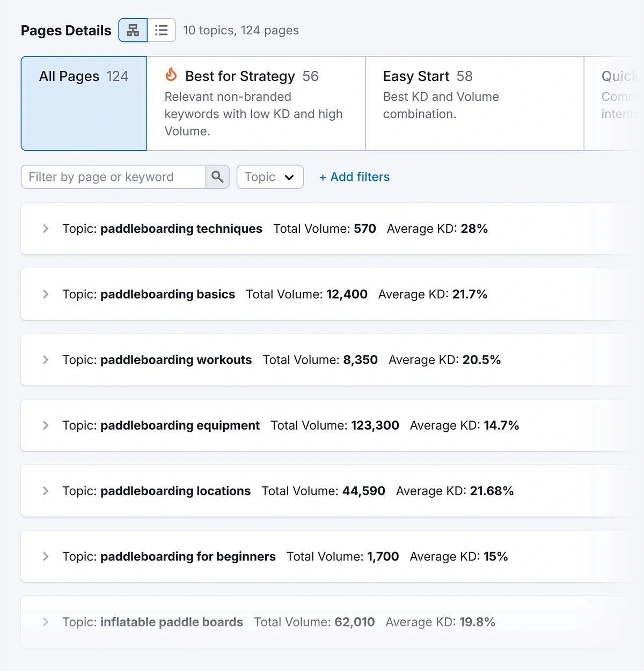This screenshot has width=644, height=671.
Task: Click the paddleboarding basics topic name
Action: [x=167, y=294]
